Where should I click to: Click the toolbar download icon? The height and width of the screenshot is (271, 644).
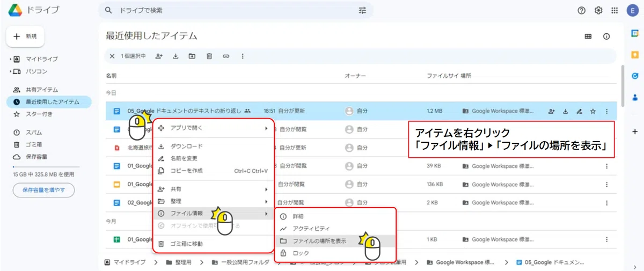click(175, 56)
